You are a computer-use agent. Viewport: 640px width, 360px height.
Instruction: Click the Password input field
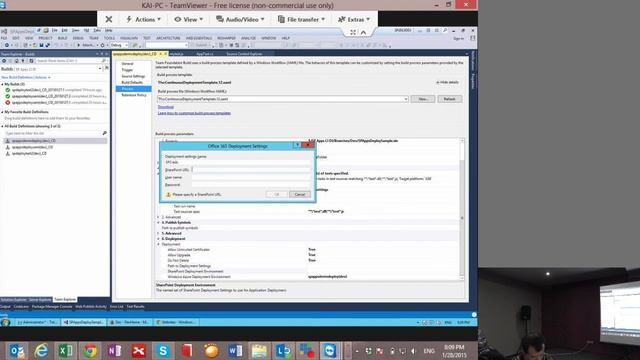point(251,184)
